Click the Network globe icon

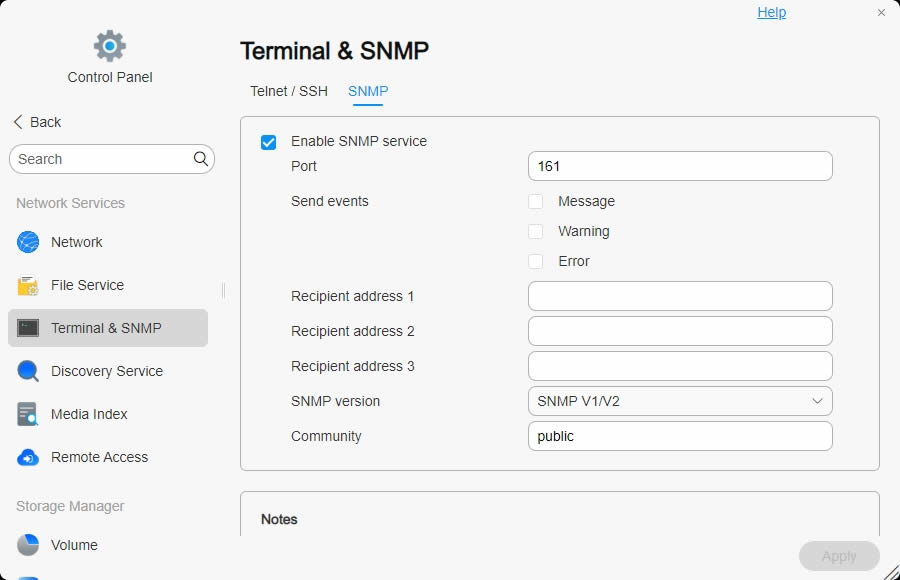(28, 242)
